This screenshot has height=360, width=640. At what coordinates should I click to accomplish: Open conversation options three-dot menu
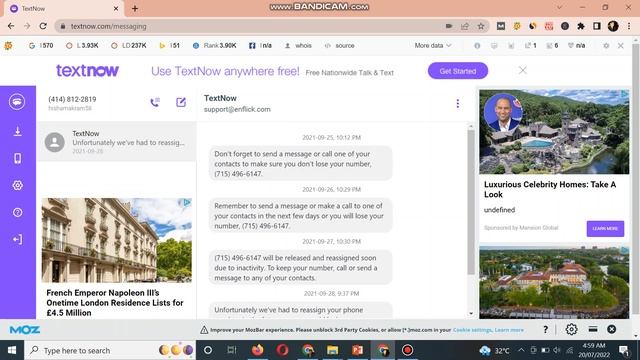(458, 104)
